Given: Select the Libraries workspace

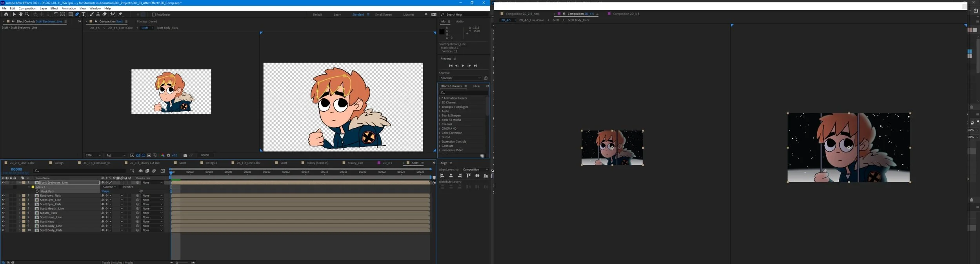Looking at the screenshot, I should coord(409,14).
